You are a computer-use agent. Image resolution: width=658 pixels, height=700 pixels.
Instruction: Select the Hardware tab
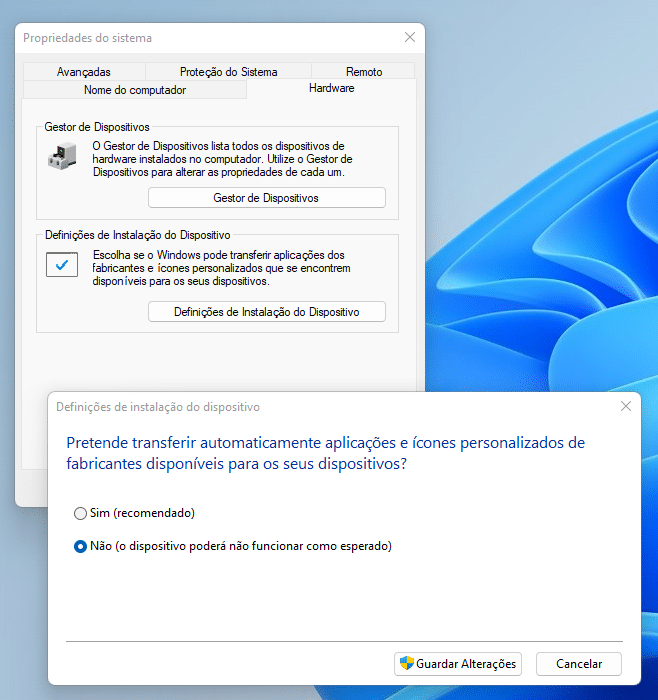[332, 88]
